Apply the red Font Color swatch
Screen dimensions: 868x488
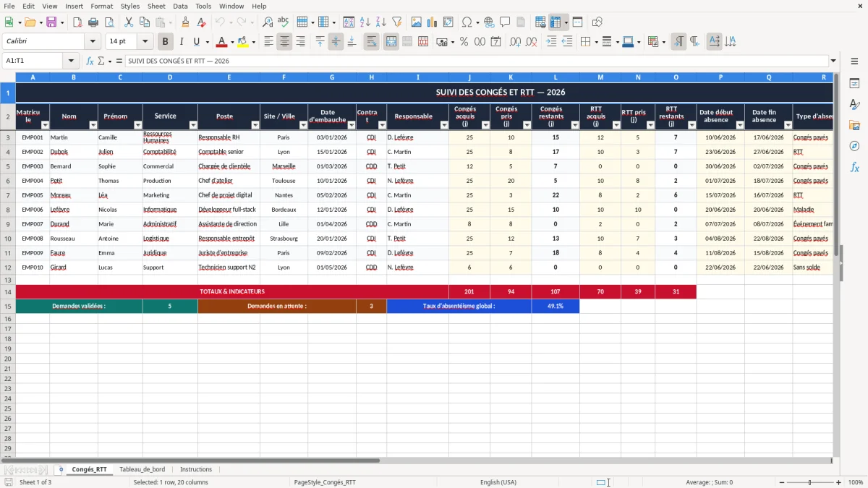222,42
